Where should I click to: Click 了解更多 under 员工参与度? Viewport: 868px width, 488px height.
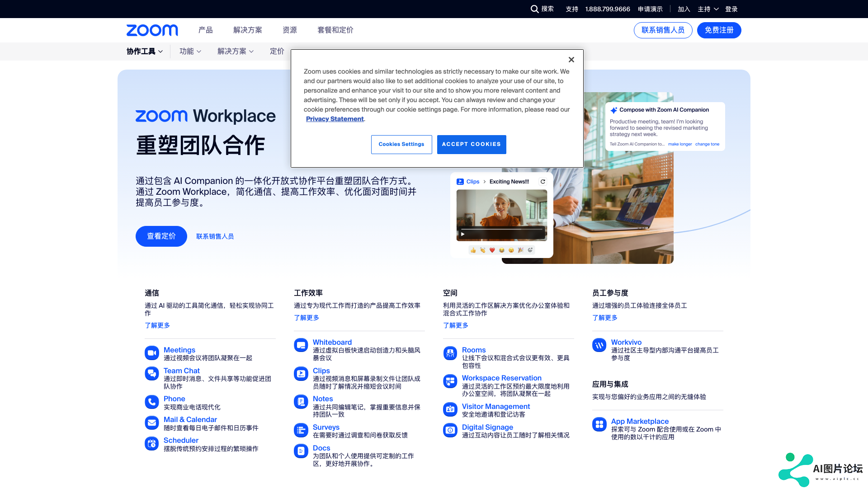605,318
